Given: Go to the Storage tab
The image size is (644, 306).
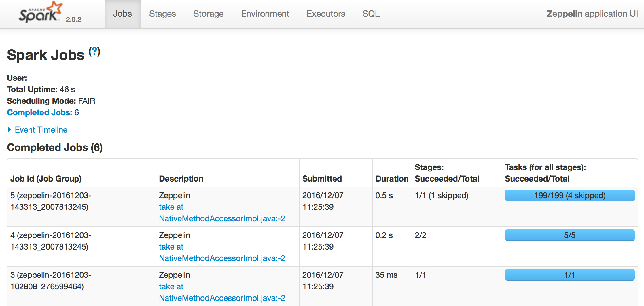Looking at the screenshot, I should tap(209, 14).
